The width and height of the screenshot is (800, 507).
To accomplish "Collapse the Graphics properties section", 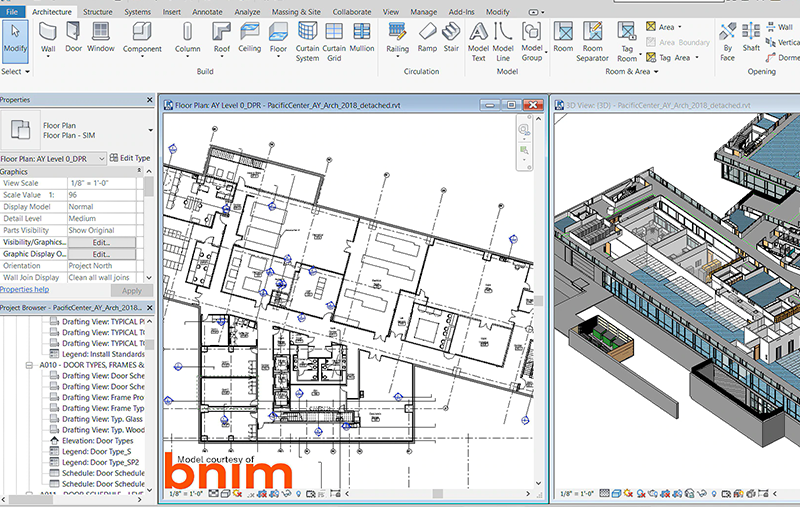I will click(139, 171).
